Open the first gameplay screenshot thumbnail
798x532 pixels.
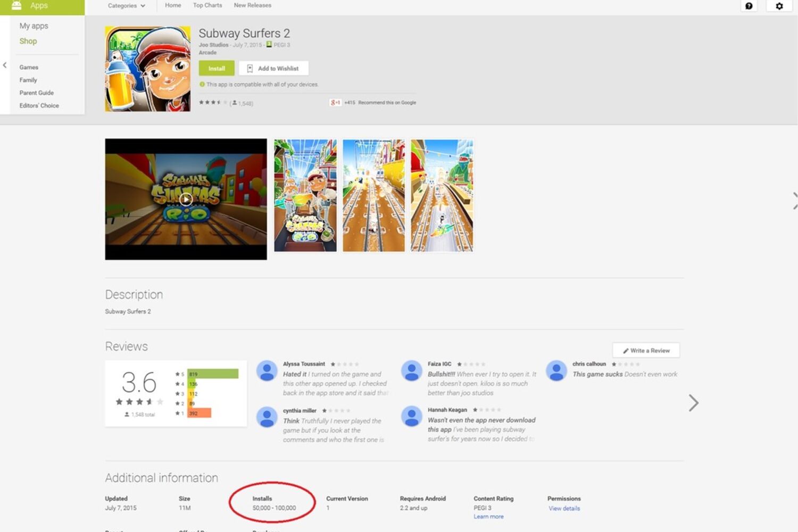point(305,195)
